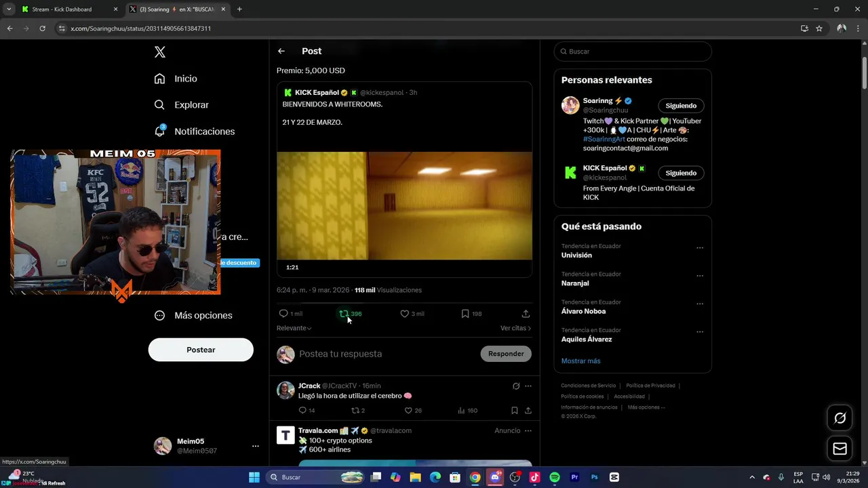Screen dimensions: 868x488
Task: Play the Whiterooms video thumbnail
Action: (x=404, y=205)
